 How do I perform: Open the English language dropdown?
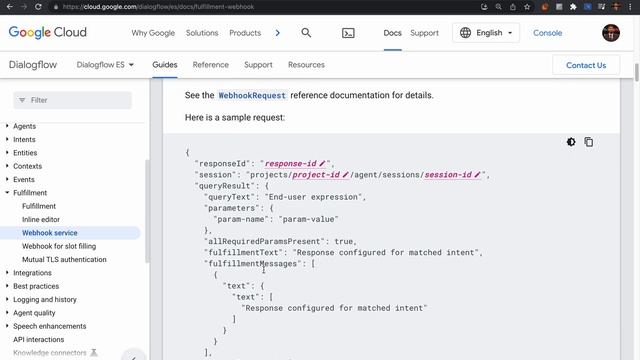click(486, 33)
